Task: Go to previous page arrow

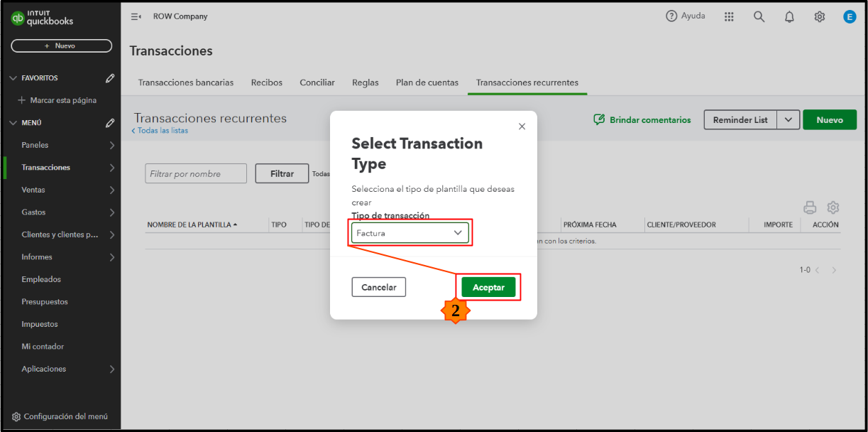Action: pyautogui.click(x=817, y=271)
